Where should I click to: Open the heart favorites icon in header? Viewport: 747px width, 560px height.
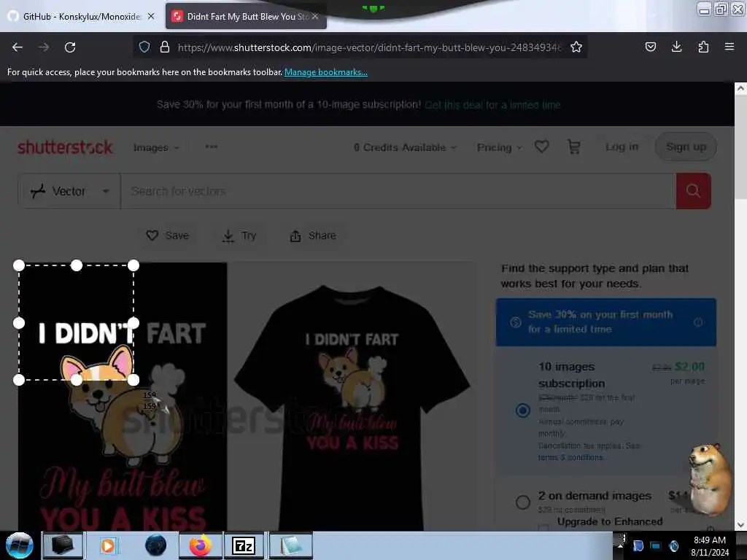[542, 146]
